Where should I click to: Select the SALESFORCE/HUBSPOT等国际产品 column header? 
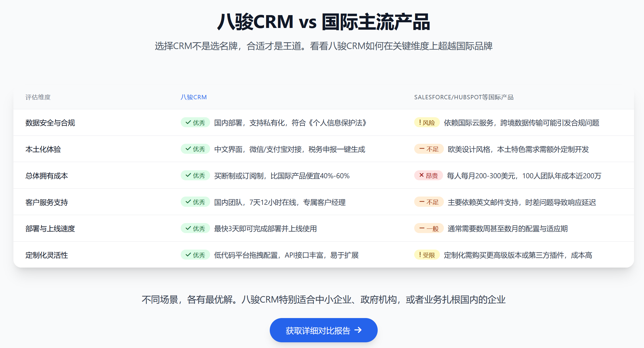click(x=464, y=97)
